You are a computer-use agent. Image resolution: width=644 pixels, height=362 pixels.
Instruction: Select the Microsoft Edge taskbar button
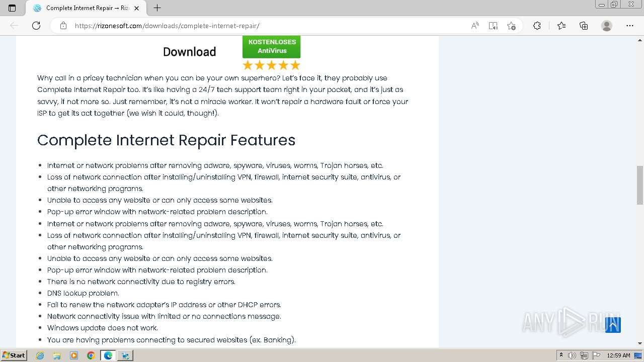pos(108,355)
